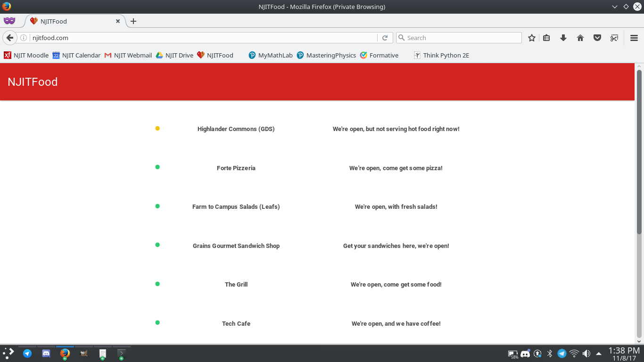Open the text editor taskbar icon

pos(103,354)
